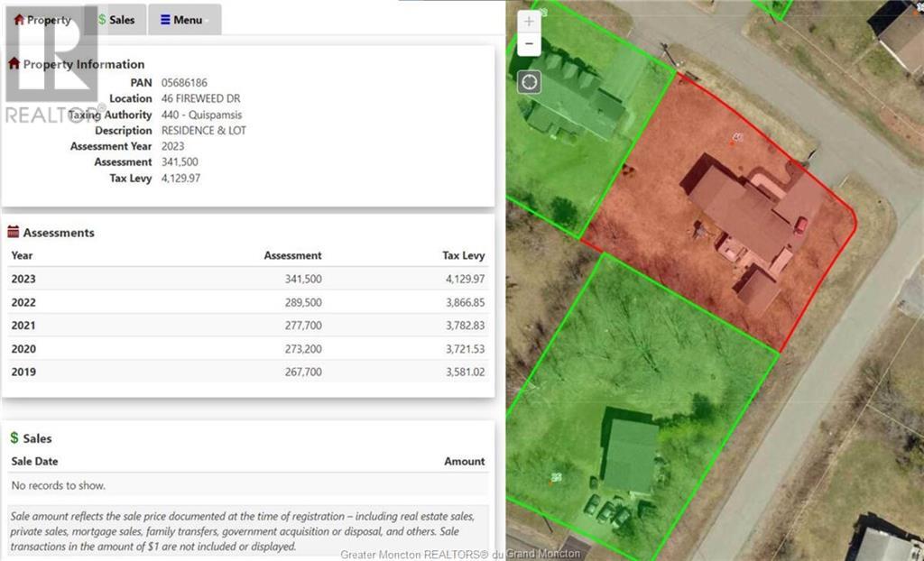
Task: Select the 2019 assessment row
Action: coord(247,372)
